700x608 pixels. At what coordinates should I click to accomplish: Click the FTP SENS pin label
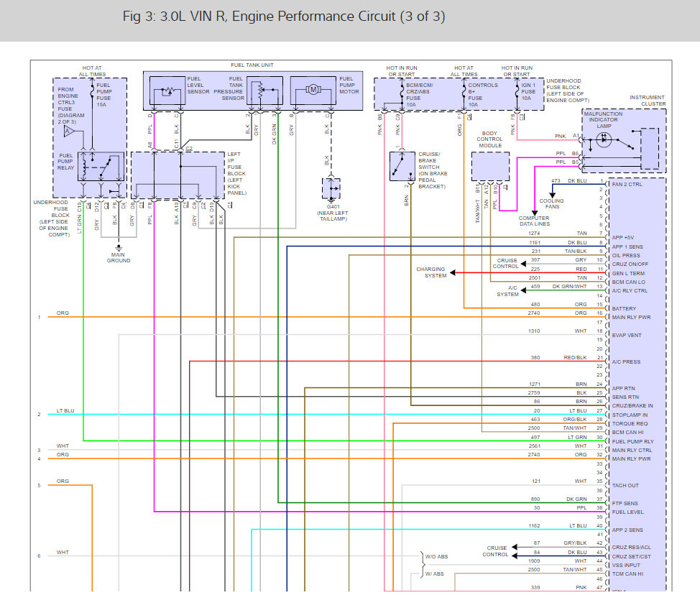click(625, 503)
